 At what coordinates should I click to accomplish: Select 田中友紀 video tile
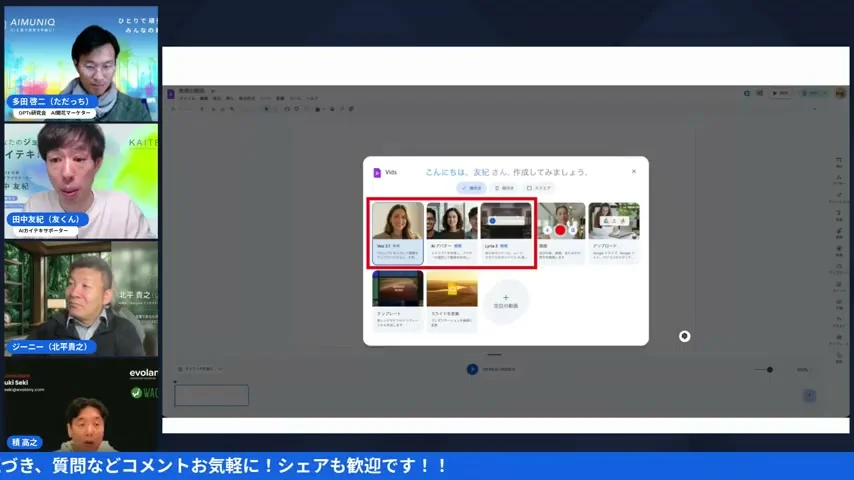coord(81,181)
